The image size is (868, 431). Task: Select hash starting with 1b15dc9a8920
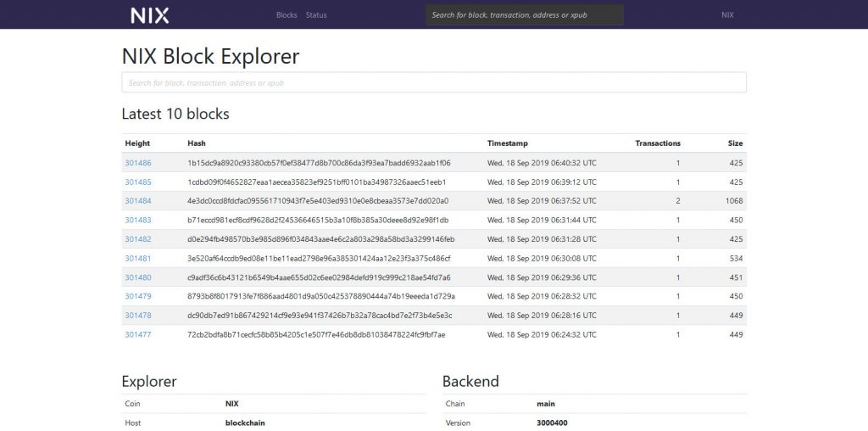[x=319, y=164]
